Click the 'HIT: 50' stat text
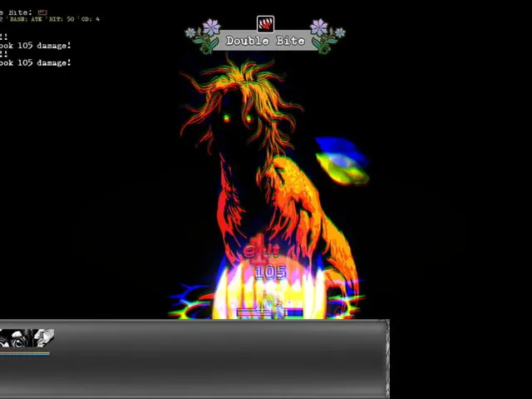 click(62, 19)
